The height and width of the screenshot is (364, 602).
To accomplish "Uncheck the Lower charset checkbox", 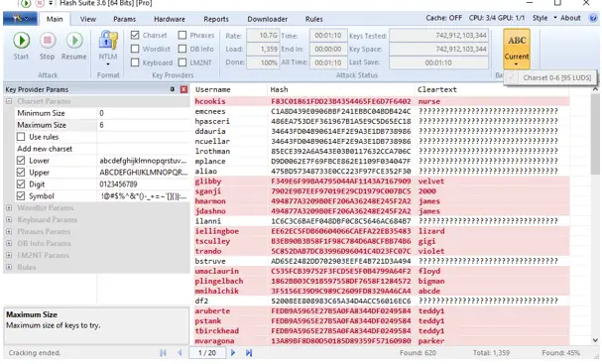I will coord(21,161).
